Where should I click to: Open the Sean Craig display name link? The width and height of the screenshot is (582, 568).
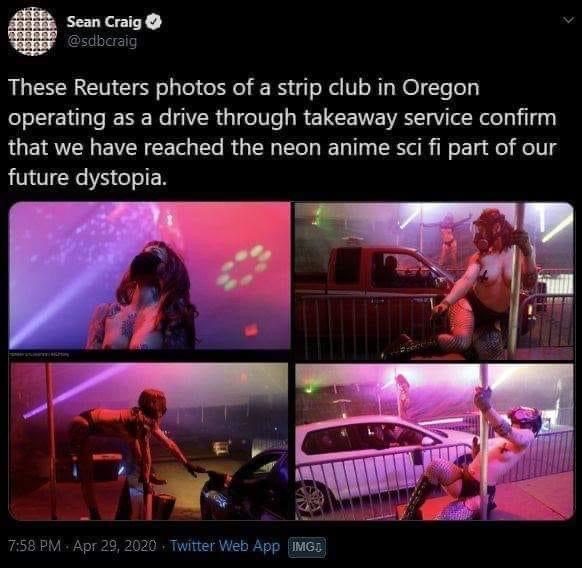(104, 22)
